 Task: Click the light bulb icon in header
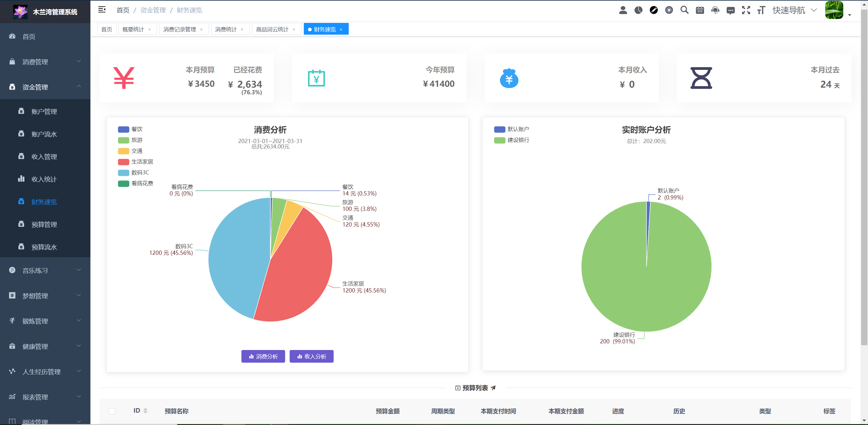[x=669, y=10]
